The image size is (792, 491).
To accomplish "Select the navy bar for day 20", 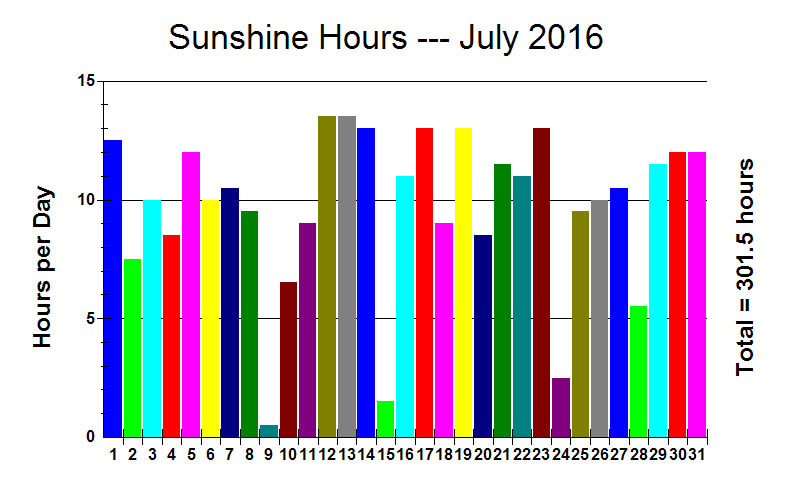I will tap(483, 336).
